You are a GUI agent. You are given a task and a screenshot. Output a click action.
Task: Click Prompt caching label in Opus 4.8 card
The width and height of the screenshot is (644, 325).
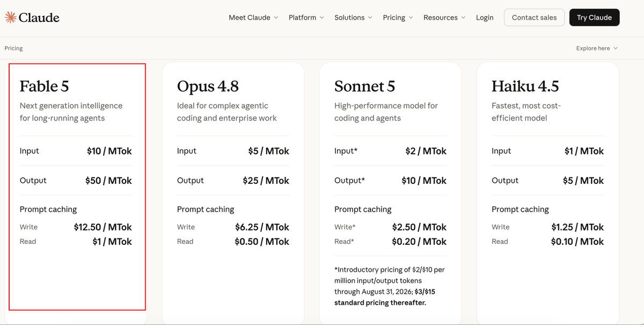206,210
